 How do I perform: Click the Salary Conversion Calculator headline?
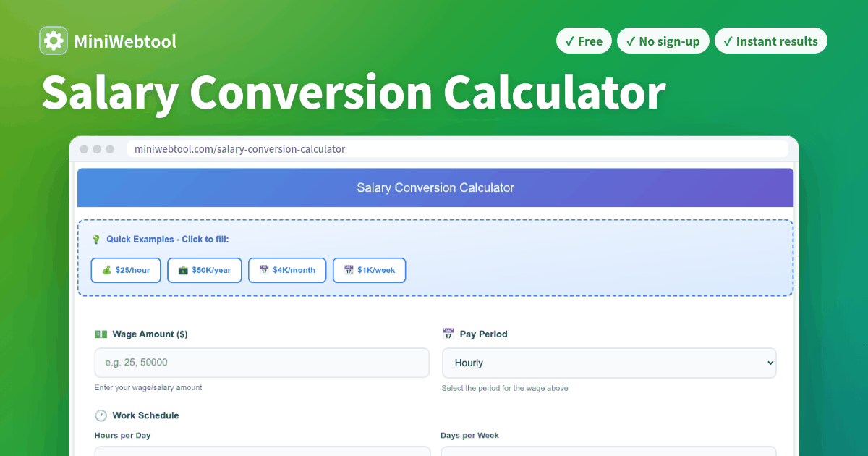pyautogui.click(x=353, y=93)
